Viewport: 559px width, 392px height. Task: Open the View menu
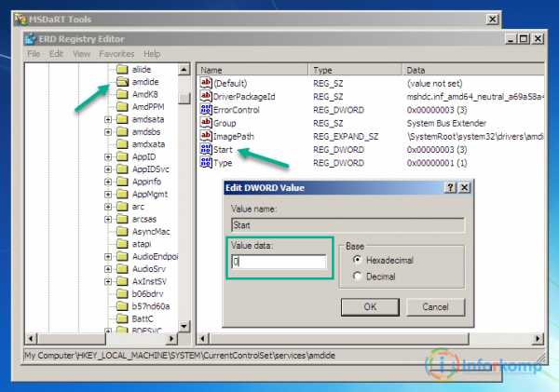81,54
